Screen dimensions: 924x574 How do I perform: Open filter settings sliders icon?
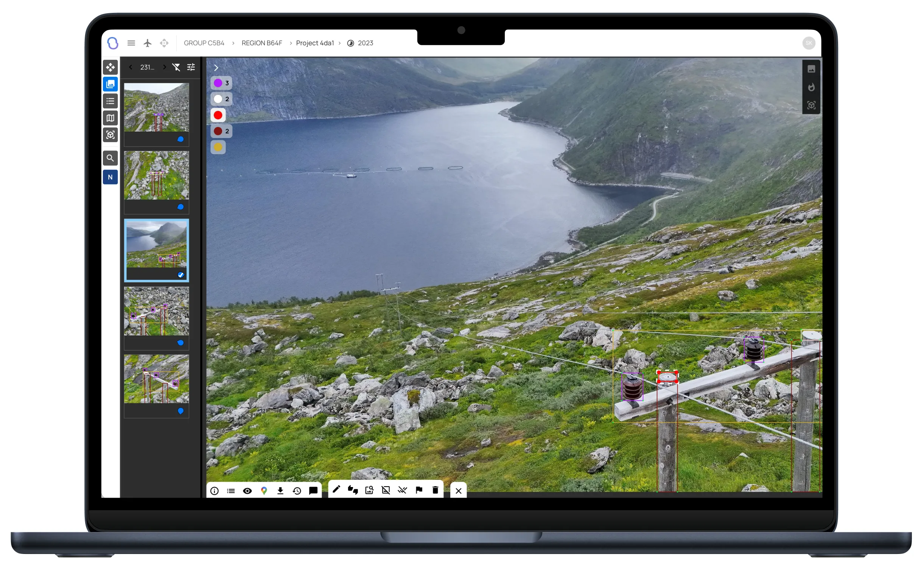[x=191, y=67]
